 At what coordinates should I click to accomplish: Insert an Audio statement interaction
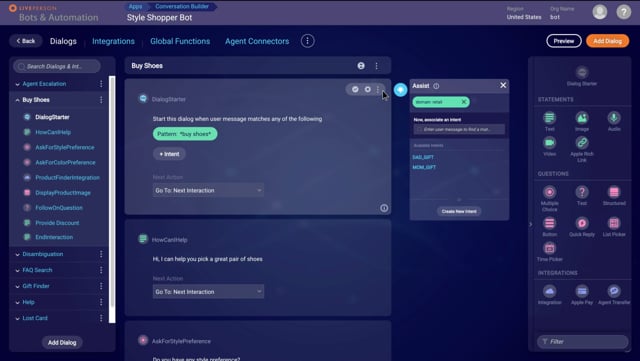613,118
